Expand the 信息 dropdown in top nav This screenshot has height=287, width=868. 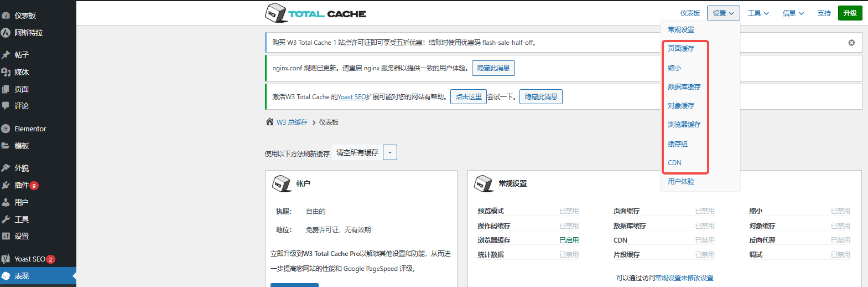click(793, 13)
